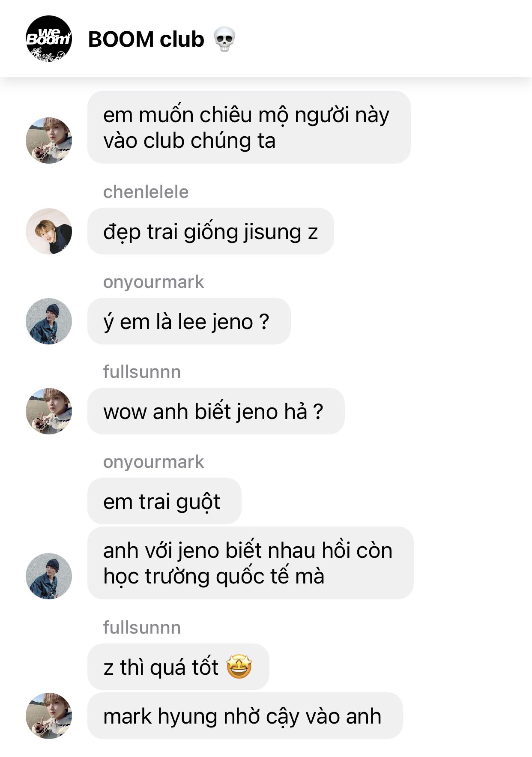Tap the first onyourmark username label

[x=153, y=282]
